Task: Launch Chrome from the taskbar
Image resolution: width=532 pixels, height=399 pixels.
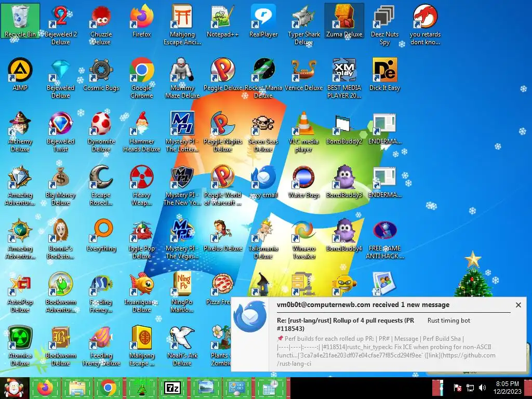Action: click(x=109, y=388)
